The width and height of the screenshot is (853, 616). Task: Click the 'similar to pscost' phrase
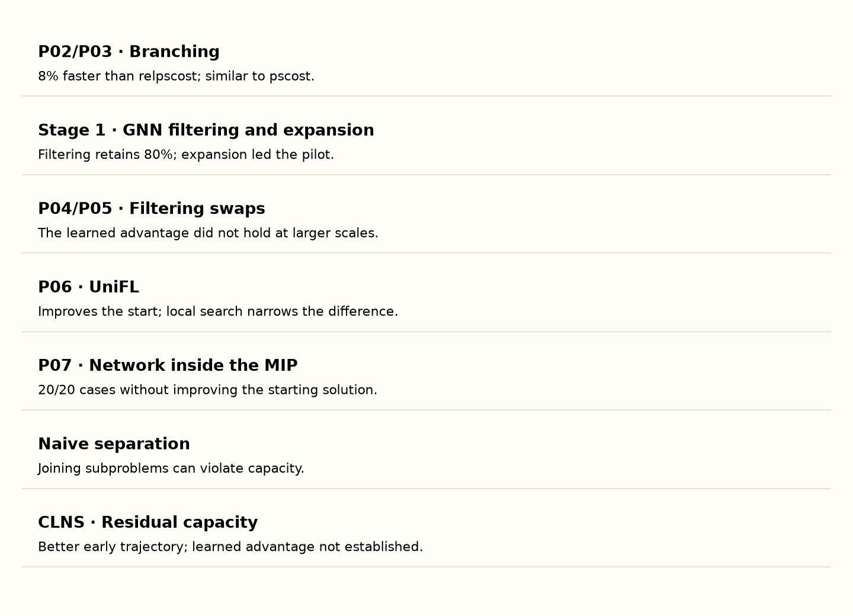[258, 76]
